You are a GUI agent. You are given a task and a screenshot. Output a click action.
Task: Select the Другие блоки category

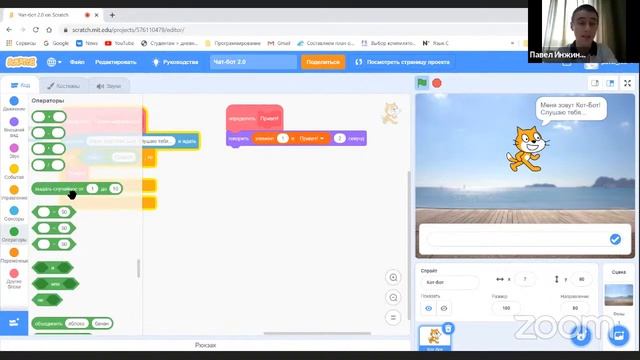pos(14,278)
